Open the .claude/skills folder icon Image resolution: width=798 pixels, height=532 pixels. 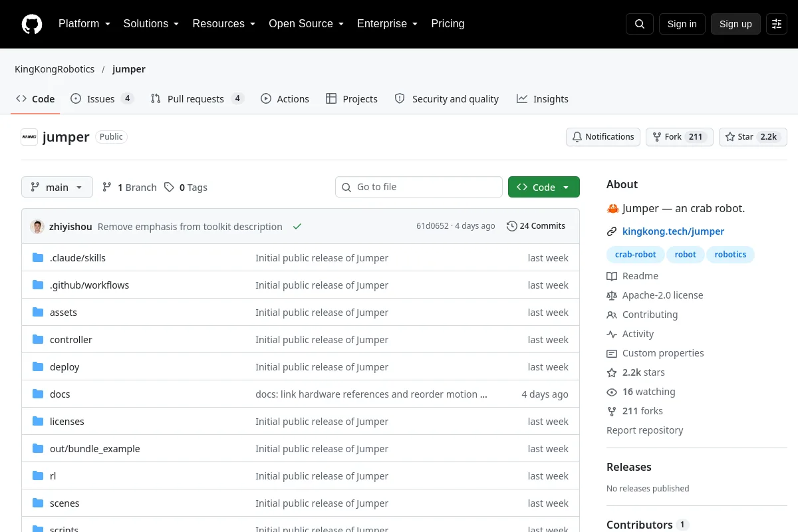[x=38, y=258]
